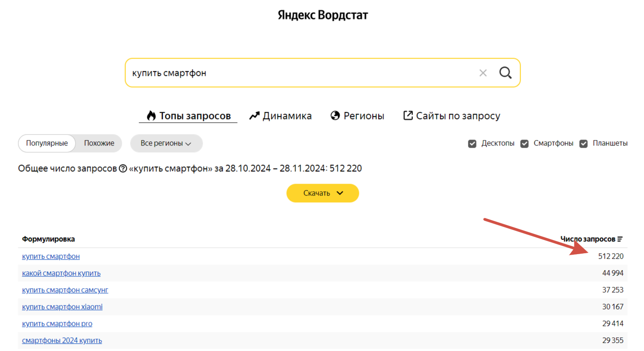Open the купить смартфон самсунг link
644x351 pixels.
tap(65, 290)
